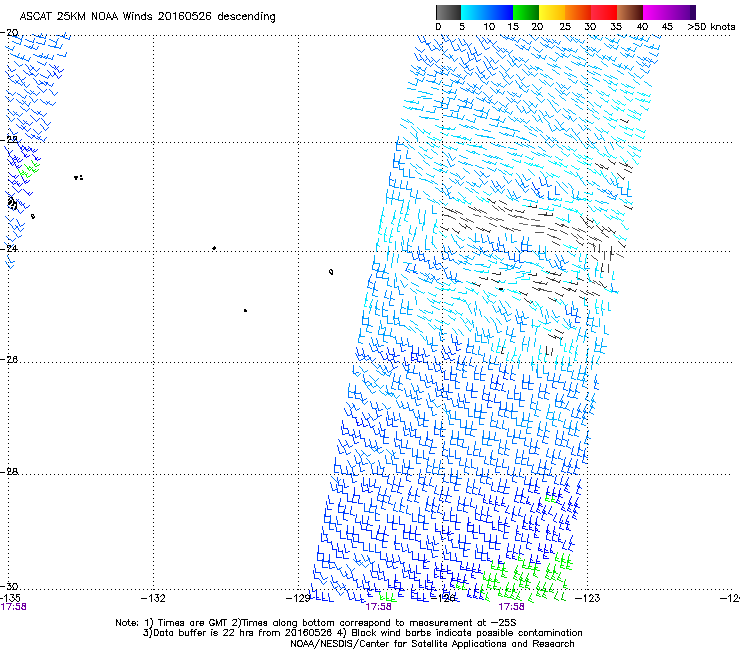Click the latitude label "-28"
This screenshot has height=650, width=740.
click(9, 471)
